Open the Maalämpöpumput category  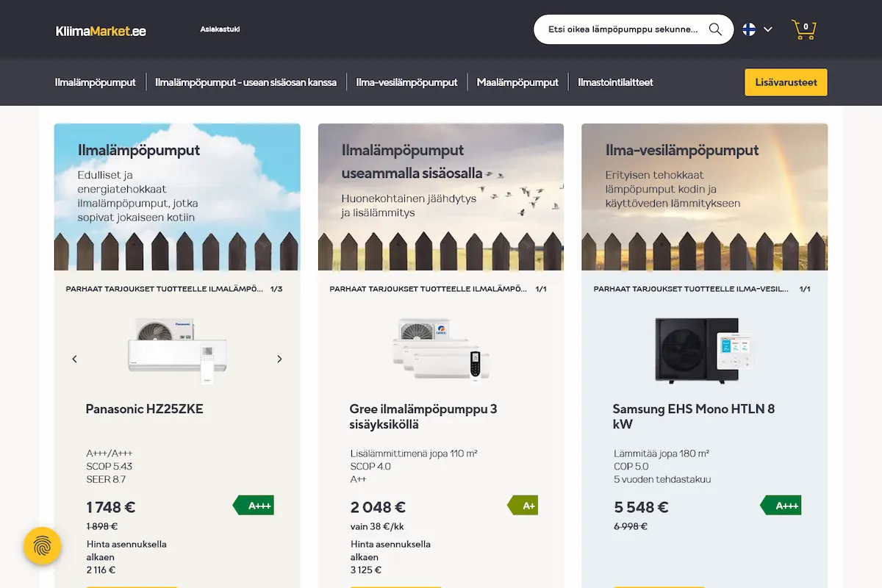coord(517,82)
